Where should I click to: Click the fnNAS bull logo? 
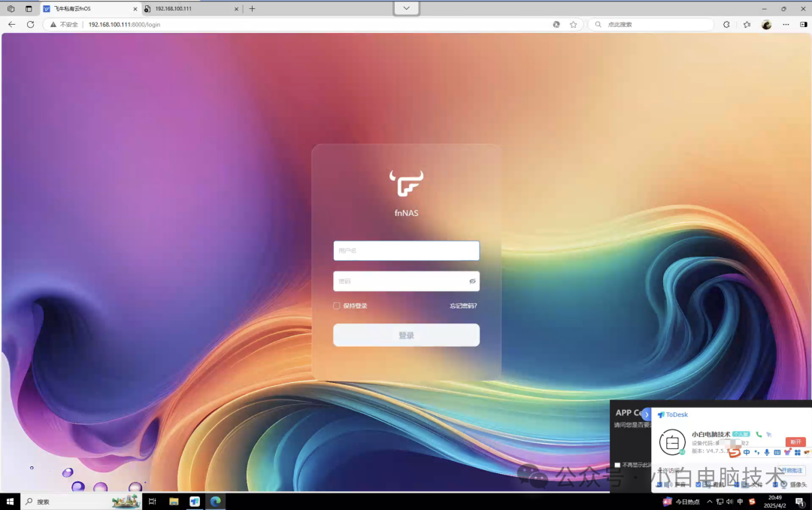(x=407, y=184)
